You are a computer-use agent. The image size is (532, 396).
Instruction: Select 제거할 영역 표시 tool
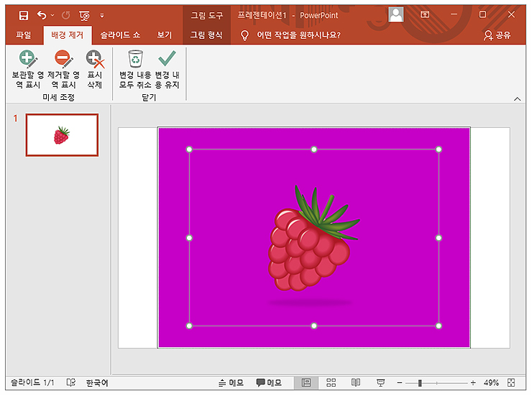tap(64, 70)
